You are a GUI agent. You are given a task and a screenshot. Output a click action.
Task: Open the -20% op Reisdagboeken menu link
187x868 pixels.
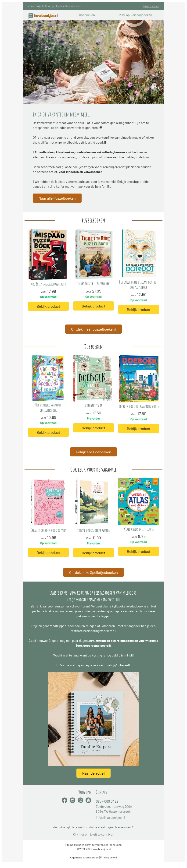(x=135, y=15)
